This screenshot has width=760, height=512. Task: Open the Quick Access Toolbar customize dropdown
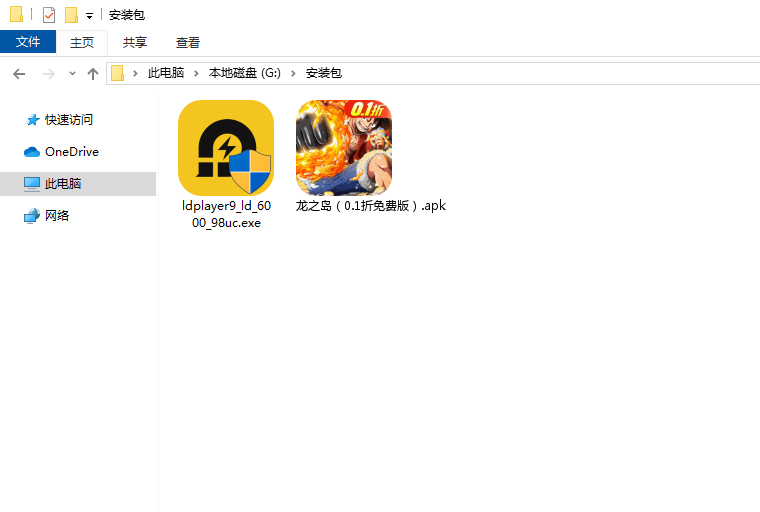[x=89, y=16]
